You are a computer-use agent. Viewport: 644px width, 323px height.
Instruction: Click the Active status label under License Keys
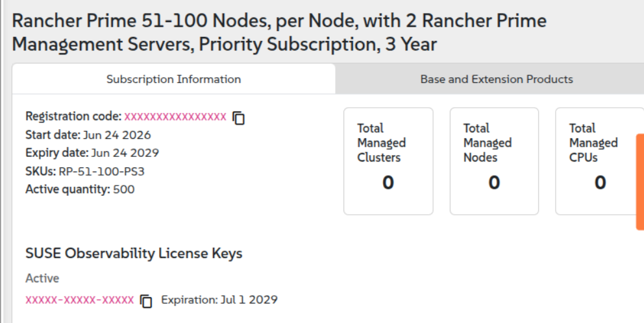(x=42, y=278)
